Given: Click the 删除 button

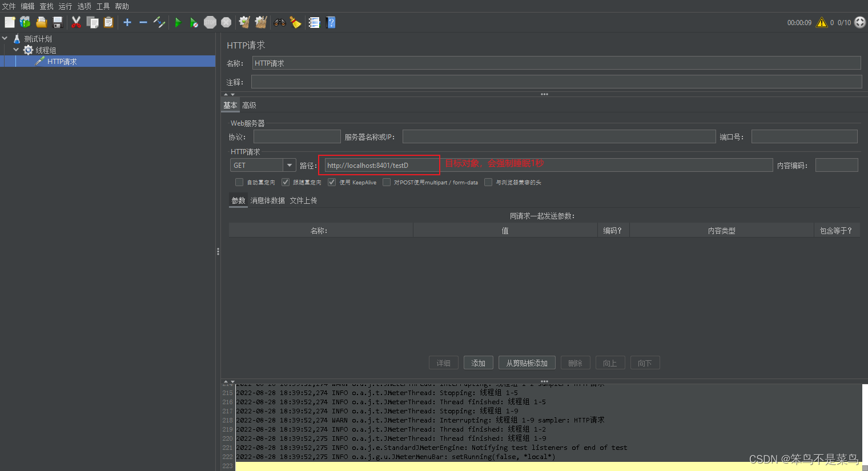Looking at the screenshot, I should pos(576,363).
